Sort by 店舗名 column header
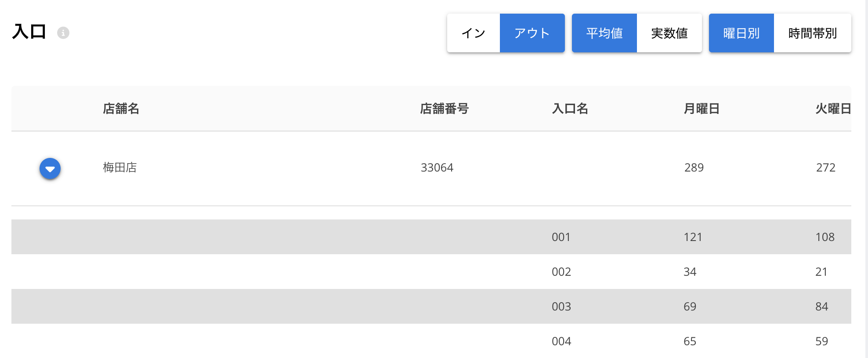This screenshot has height=358, width=868. tap(121, 108)
